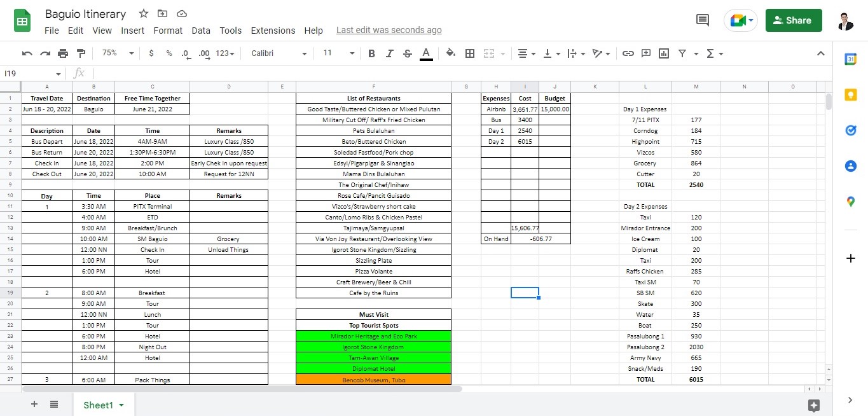Decrease decimal places icon
Viewport: 868px width, 416px height.
tap(186, 53)
